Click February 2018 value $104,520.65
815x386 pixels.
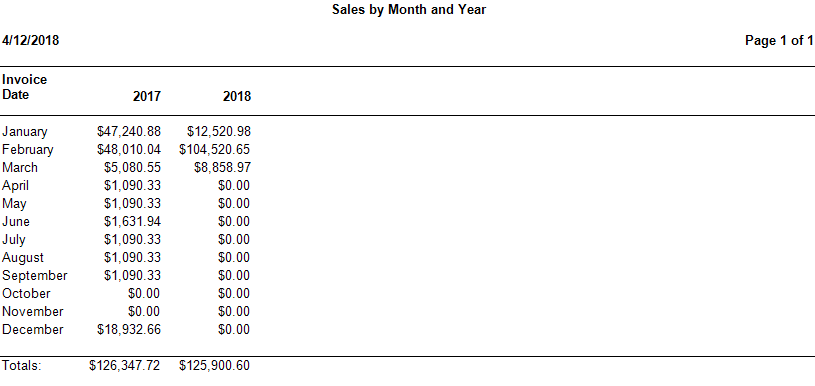[215, 150]
